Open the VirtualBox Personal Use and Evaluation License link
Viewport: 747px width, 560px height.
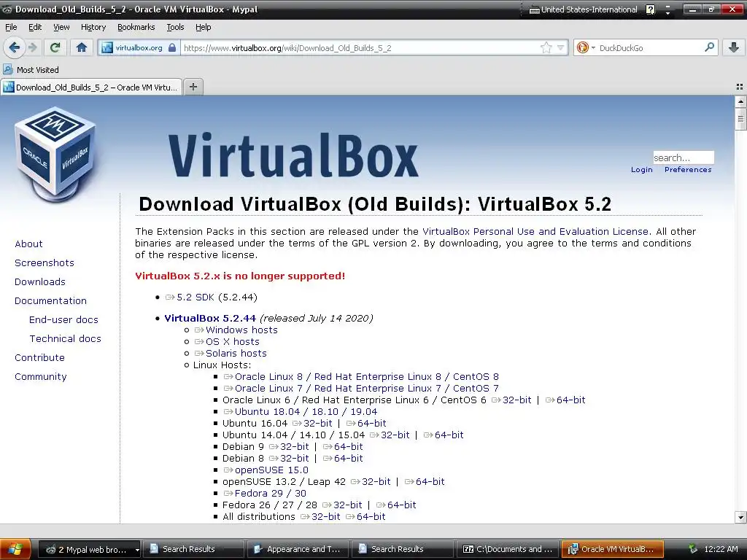pos(535,231)
